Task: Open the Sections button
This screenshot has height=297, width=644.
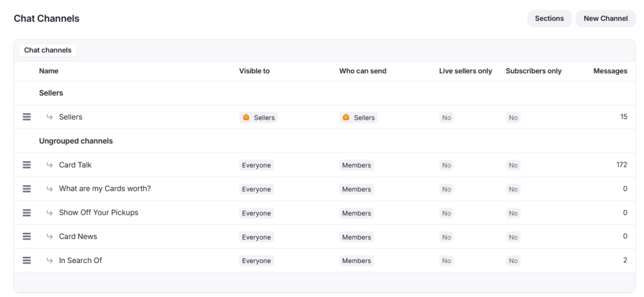Action: pyautogui.click(x=549, y=19)
